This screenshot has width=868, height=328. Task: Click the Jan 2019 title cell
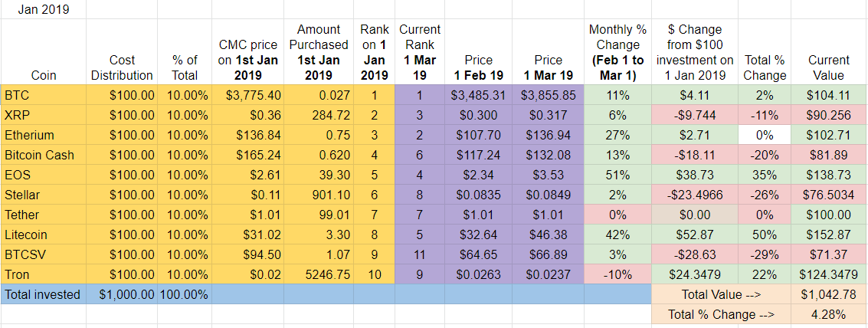coord(44,9)
